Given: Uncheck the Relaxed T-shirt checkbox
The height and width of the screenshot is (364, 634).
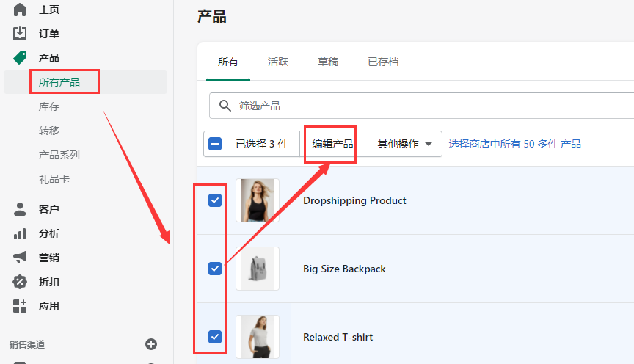Looking at the screenshot, I should [x=215, y=337].
